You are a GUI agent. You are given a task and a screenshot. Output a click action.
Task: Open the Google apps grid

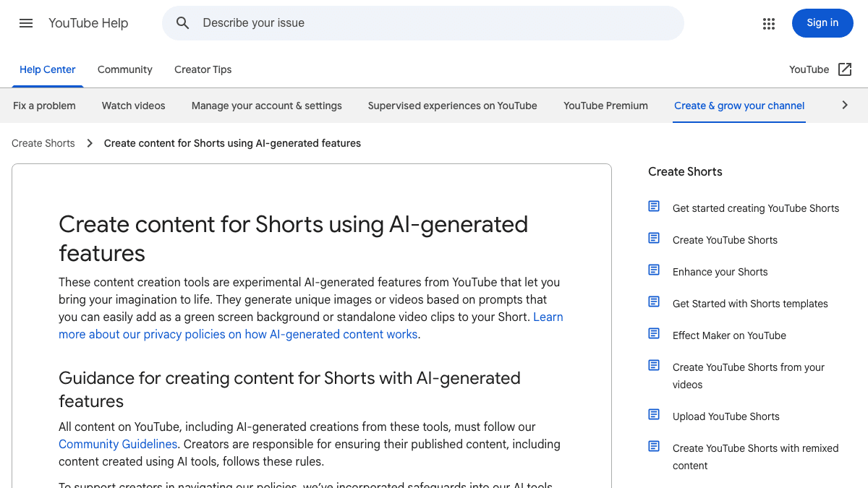tap(769, 23)
